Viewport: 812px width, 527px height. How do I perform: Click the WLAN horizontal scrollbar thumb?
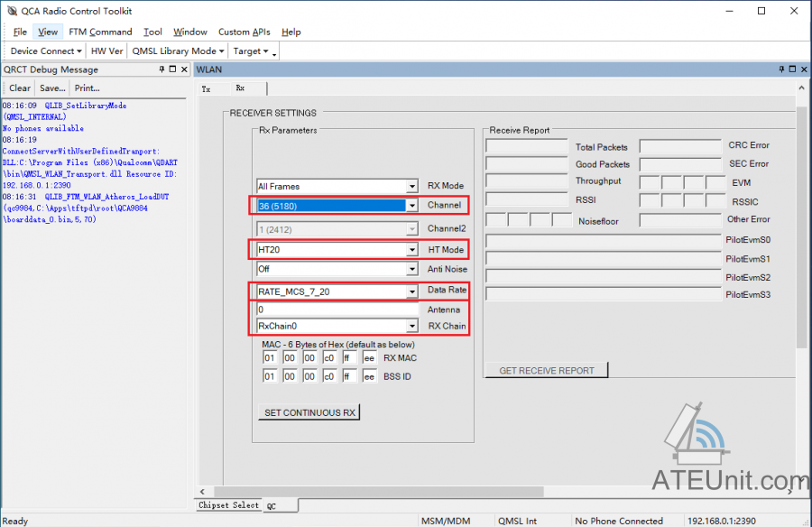(379, 491)
